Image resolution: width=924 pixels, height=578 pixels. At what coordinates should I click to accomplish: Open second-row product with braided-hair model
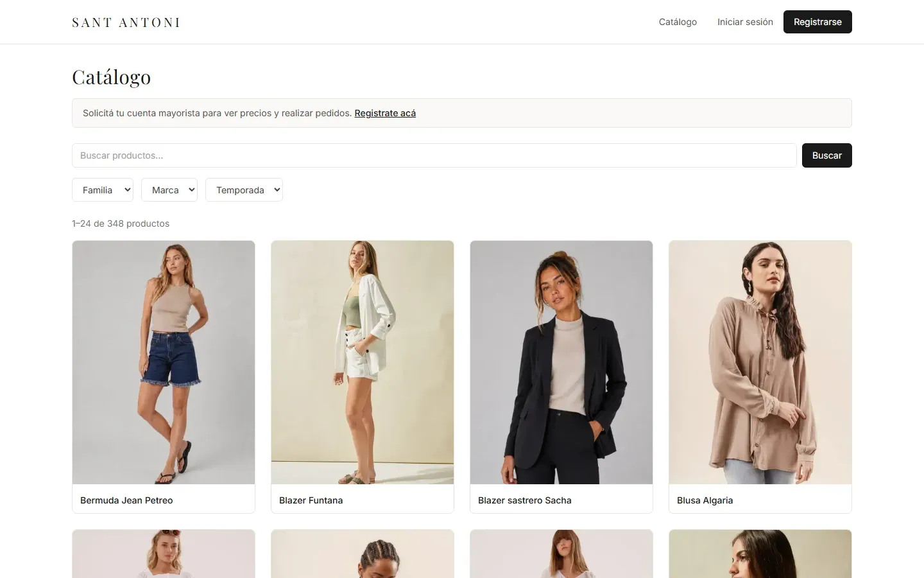pos(363,554)
